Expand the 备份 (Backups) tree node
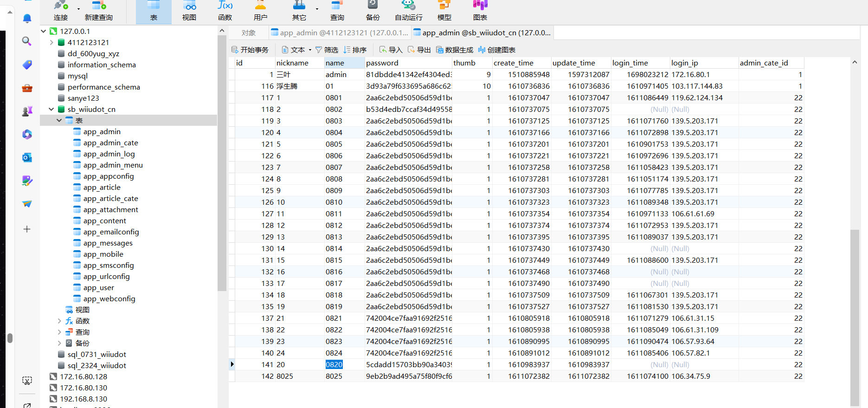Viewport: 868px width, 408px height. (x=59, y=343)
